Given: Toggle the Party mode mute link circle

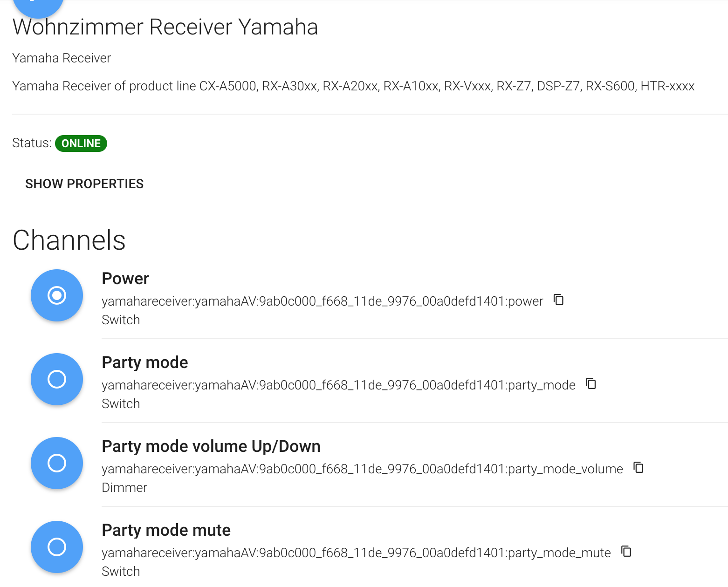Looking at the screenshot, I should [57, 547].
